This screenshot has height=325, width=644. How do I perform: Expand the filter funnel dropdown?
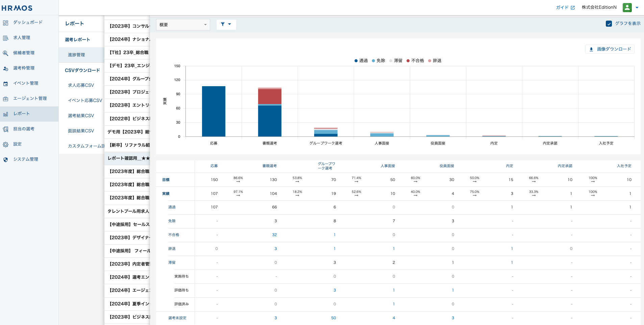[x=226, y=24]
